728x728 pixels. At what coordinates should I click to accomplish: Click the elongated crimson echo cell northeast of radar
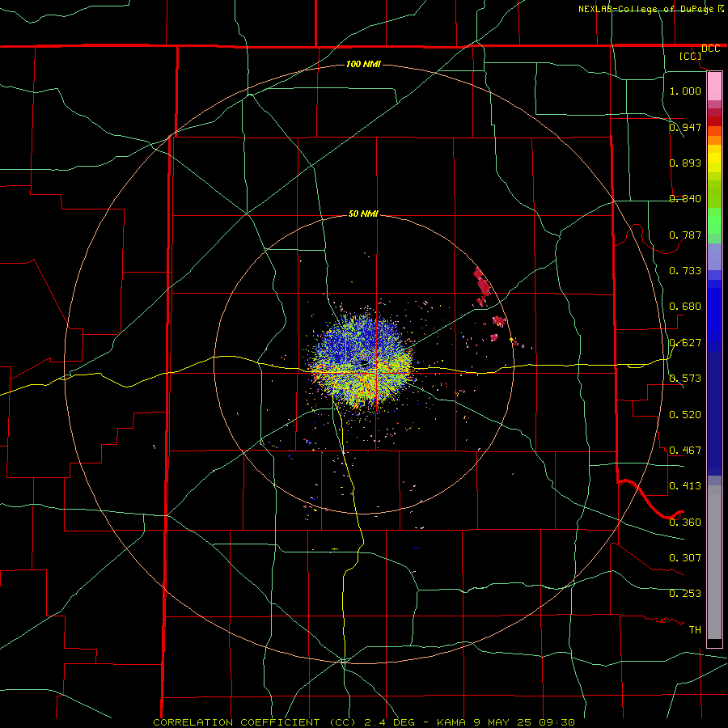point(481,281)
